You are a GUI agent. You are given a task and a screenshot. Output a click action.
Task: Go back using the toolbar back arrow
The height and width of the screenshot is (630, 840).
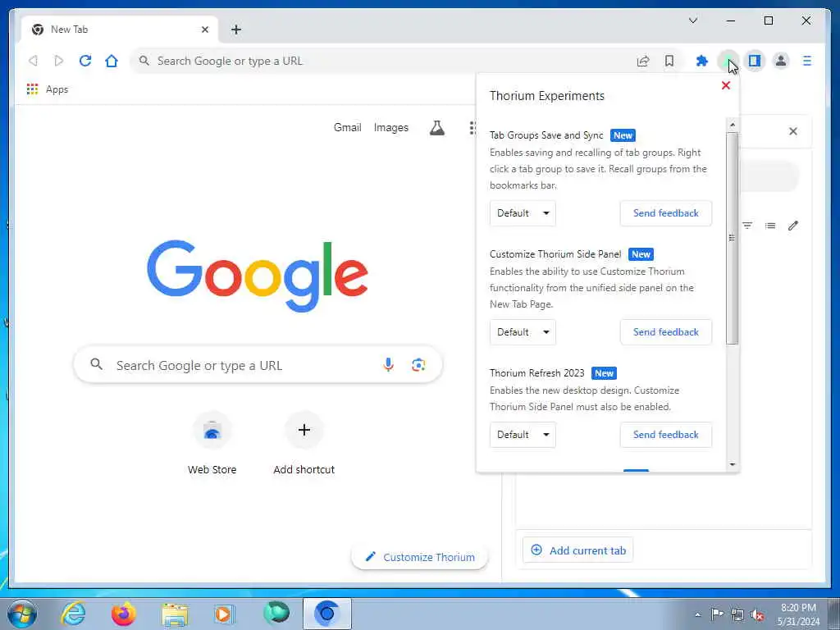[33, 61]
